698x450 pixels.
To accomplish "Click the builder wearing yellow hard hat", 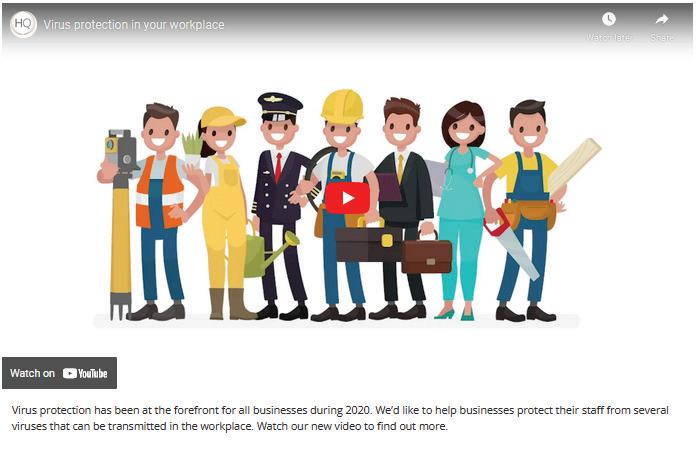I will click(x=341, y=205).
